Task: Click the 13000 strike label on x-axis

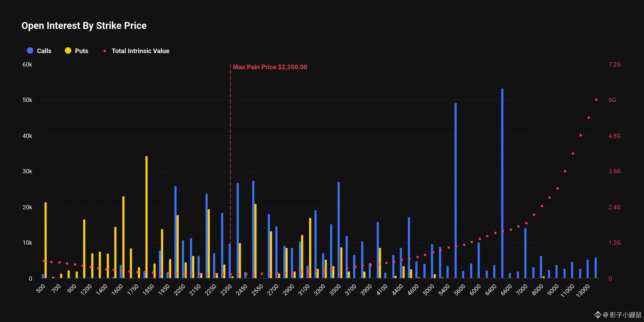Action: click(x=583, y=291)
